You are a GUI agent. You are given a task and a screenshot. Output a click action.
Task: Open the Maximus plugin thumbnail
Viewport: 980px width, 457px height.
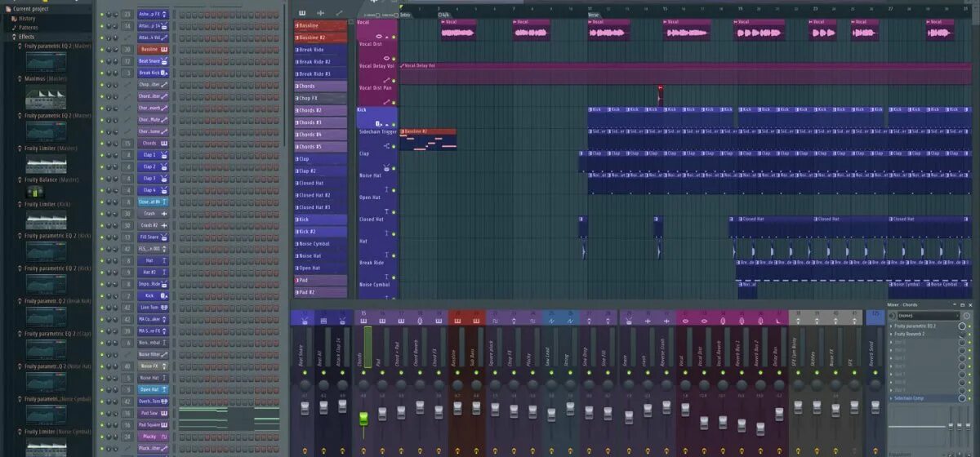click(x=46, y=97)
